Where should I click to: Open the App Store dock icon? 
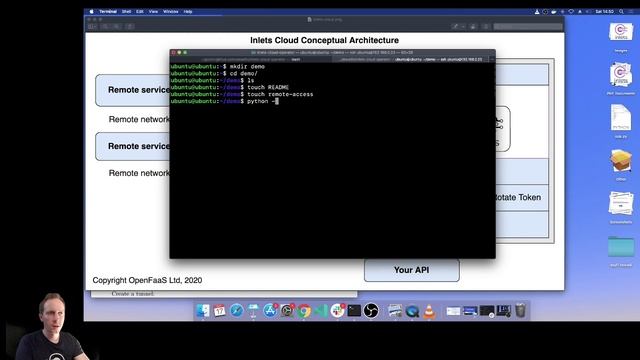(x=270, y=311)
